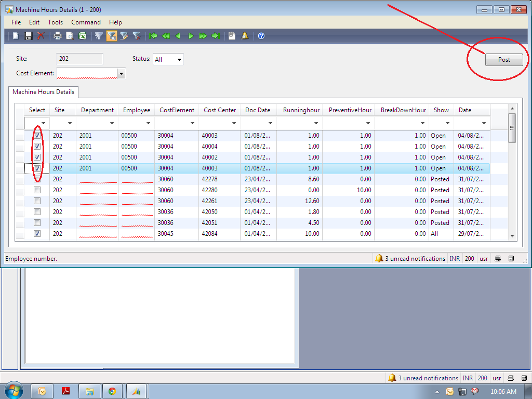
Task: Switch to Dynamics AX taskbar icon
Action: click(137, 391)
